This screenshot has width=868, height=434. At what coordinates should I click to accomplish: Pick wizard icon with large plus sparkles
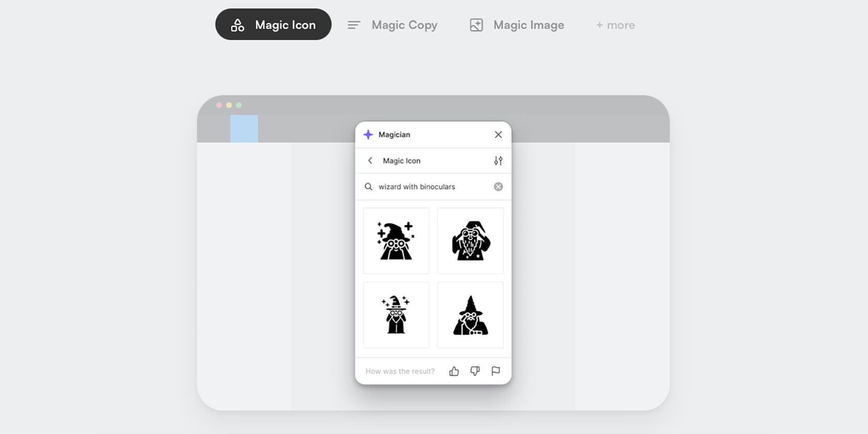tap(396, 241)
